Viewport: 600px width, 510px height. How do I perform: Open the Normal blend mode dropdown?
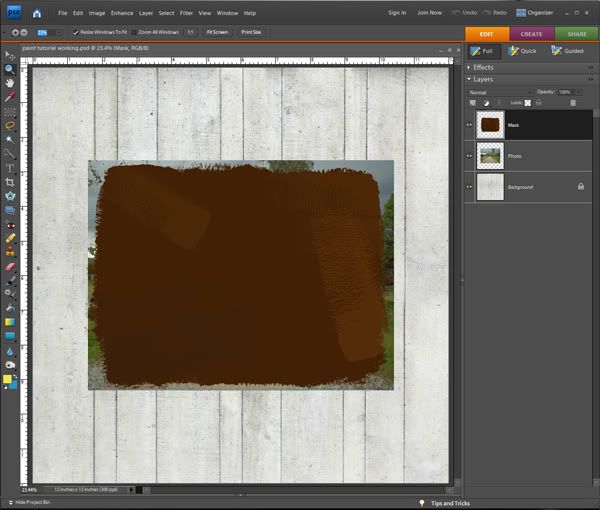tap(500, 93)
